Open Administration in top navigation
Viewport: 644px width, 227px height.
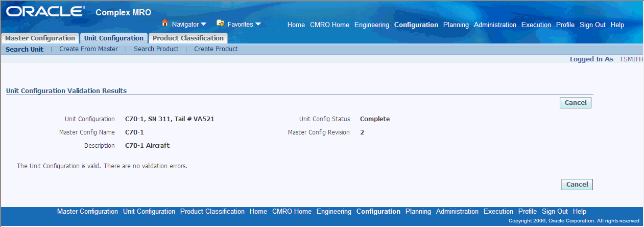pos(495,25)
